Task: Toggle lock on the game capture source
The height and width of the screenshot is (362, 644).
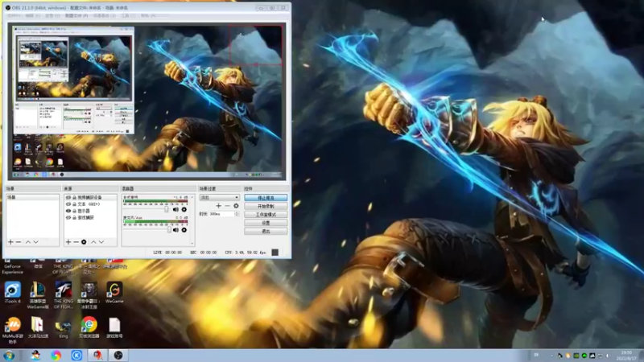Action: coord(74,217)
